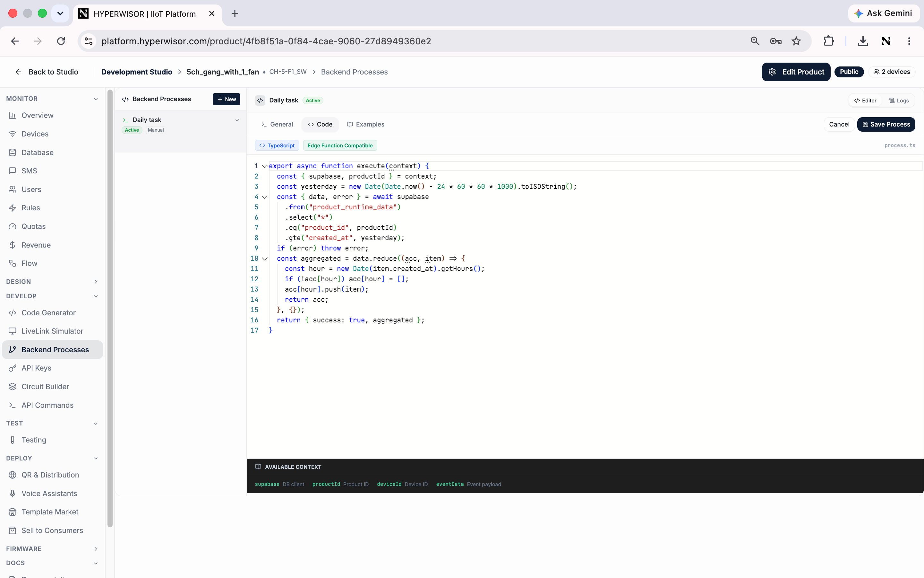Click the address bar URL
924x578 pixels.
point(266,41)
